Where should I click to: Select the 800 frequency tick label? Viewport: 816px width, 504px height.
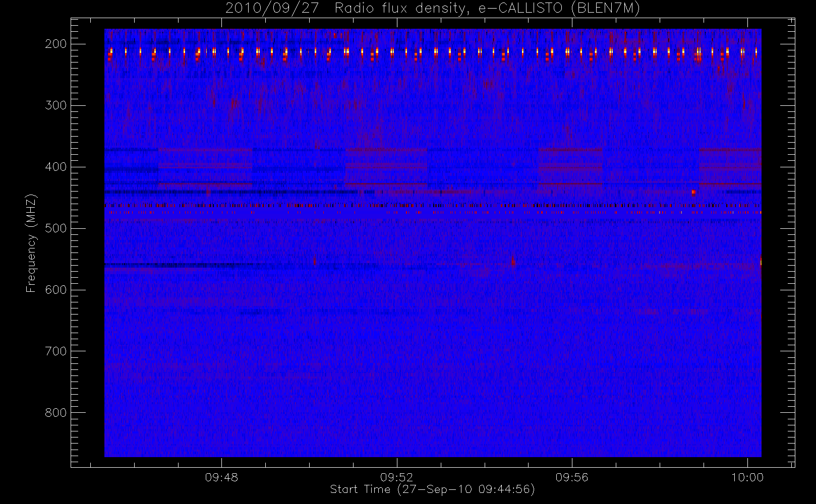tap(56, 413)
